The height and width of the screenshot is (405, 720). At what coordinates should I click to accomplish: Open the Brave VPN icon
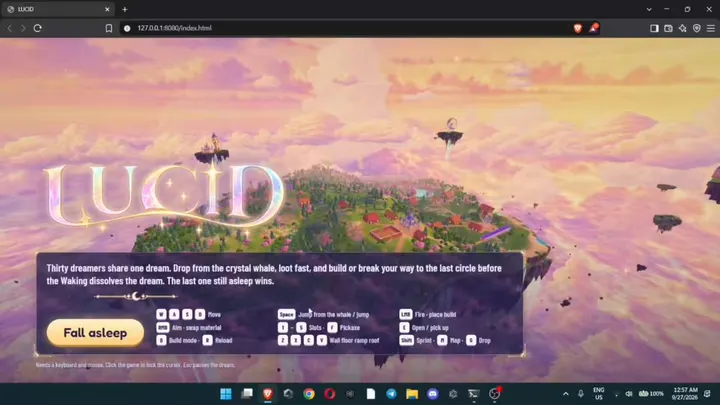[x=697, y=28]
